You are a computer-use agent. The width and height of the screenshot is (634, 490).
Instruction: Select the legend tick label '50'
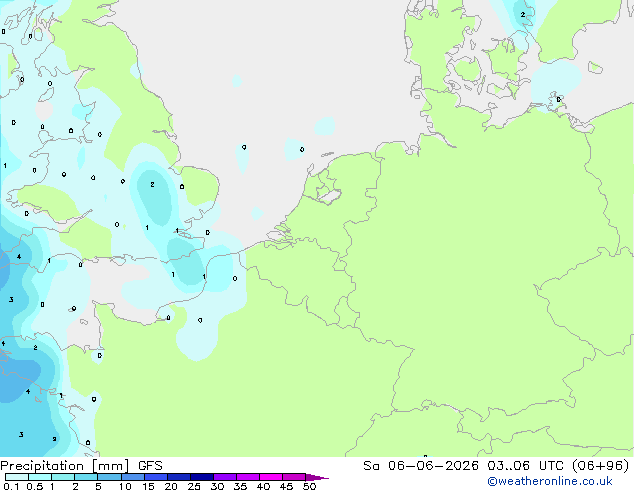pos(310,486)
